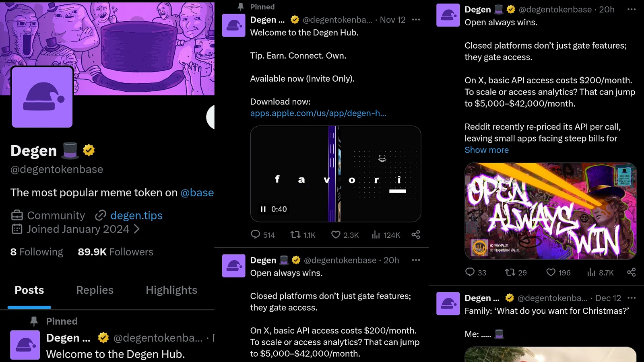
Task: Open the avatar on the Dec 12 post
Action: (448, 304)
